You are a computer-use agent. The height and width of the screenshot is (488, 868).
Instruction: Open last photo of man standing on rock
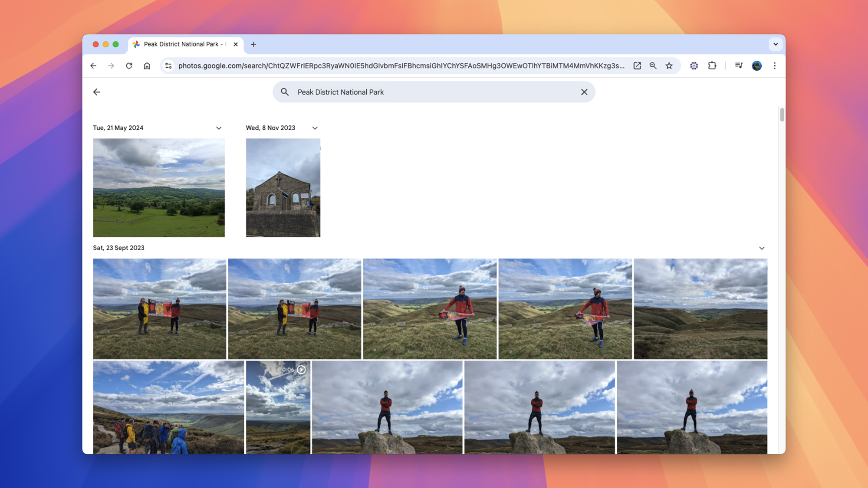(692, 407)
